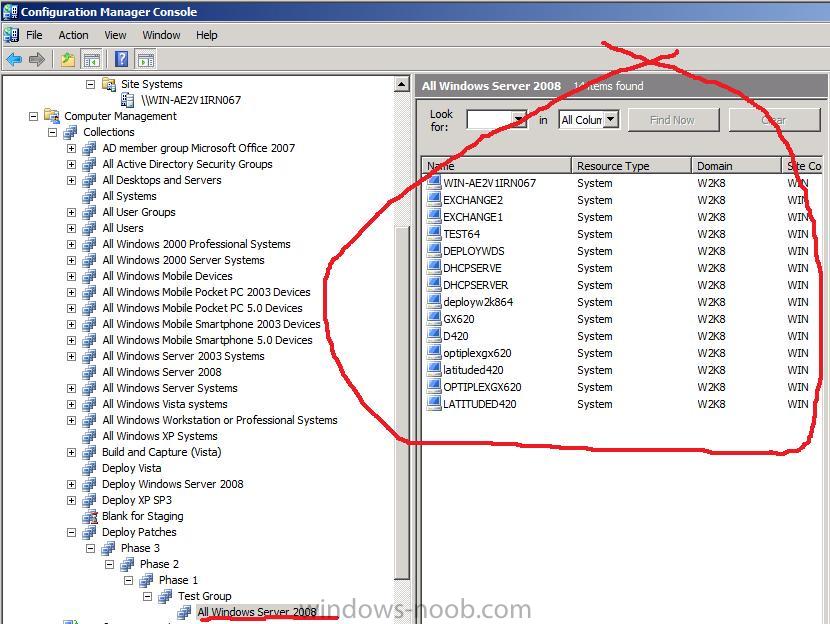Viewport: 830px width, 624px height.
Task: Select All Desktops and Servers collection
Action: click(x=161, y=180)
